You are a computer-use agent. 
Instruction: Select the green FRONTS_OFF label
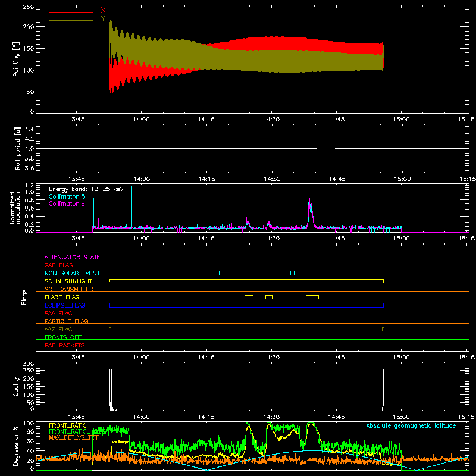pyautogui.click(x=63, y=337)
